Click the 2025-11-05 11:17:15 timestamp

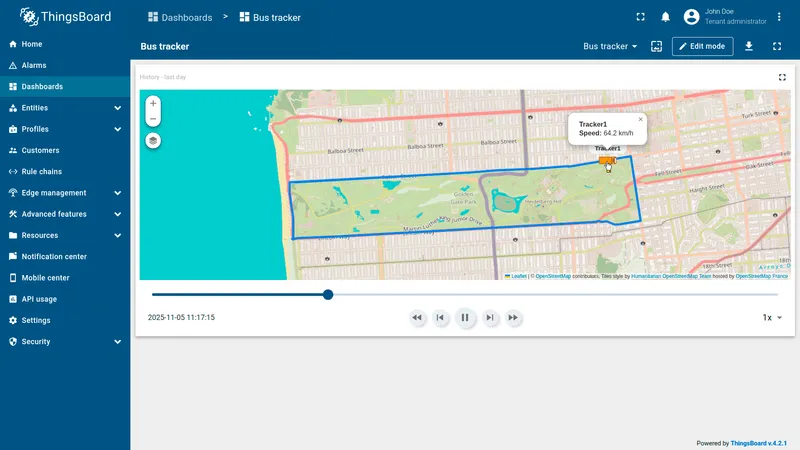[181, 317]
